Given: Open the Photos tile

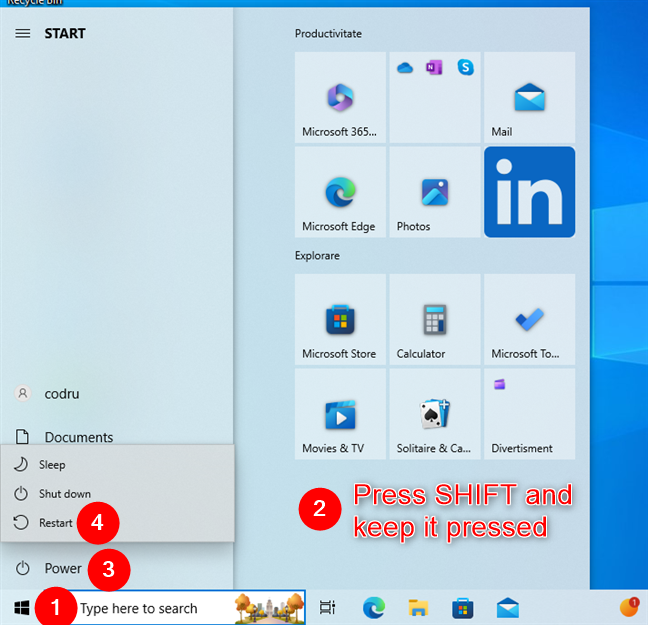Looking at the screenshot, I should (435, 192).
